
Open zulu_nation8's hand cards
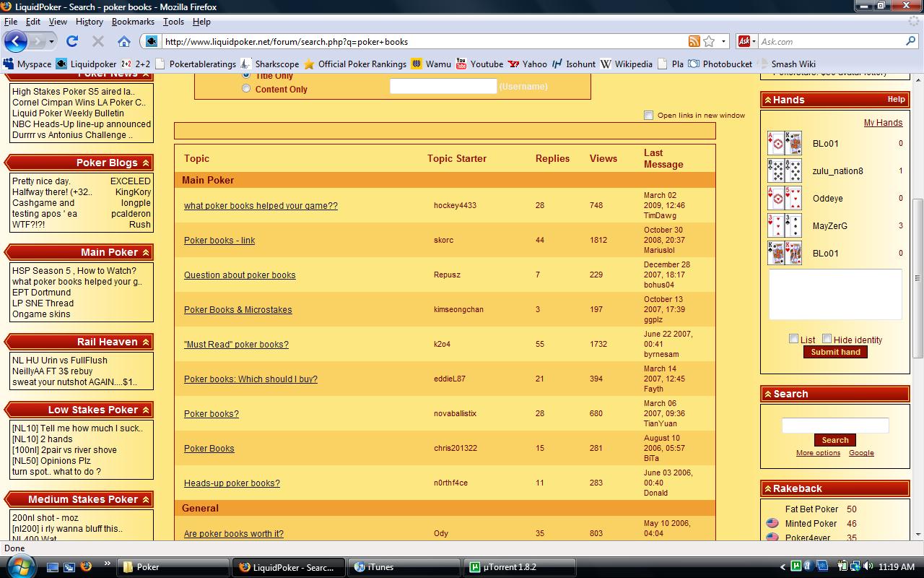785,171
